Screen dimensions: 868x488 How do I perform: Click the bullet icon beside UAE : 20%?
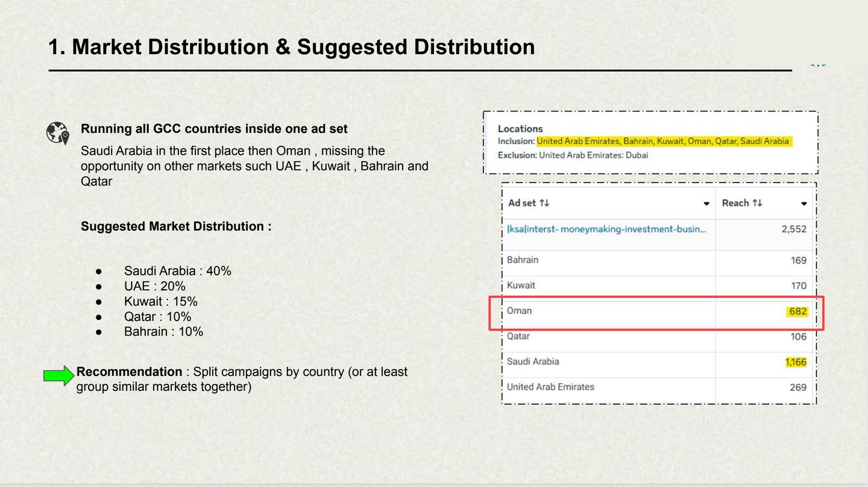pos(100,287)
